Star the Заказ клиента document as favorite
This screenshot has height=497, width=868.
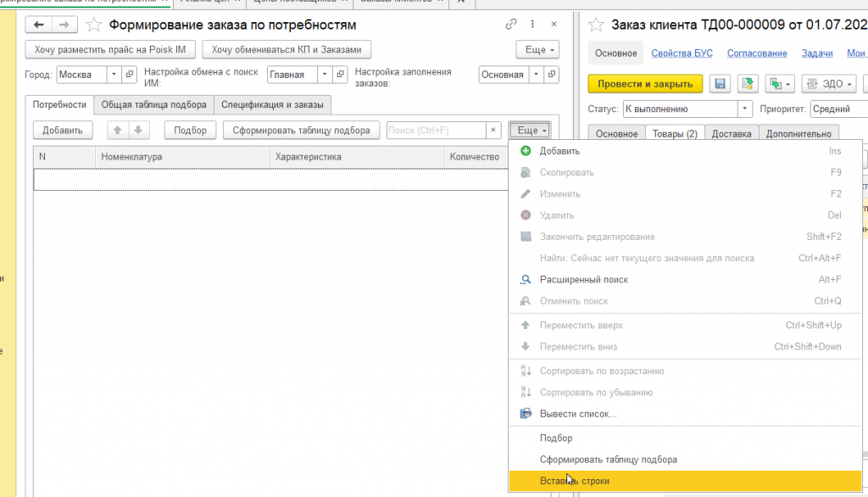click(596, 25)
